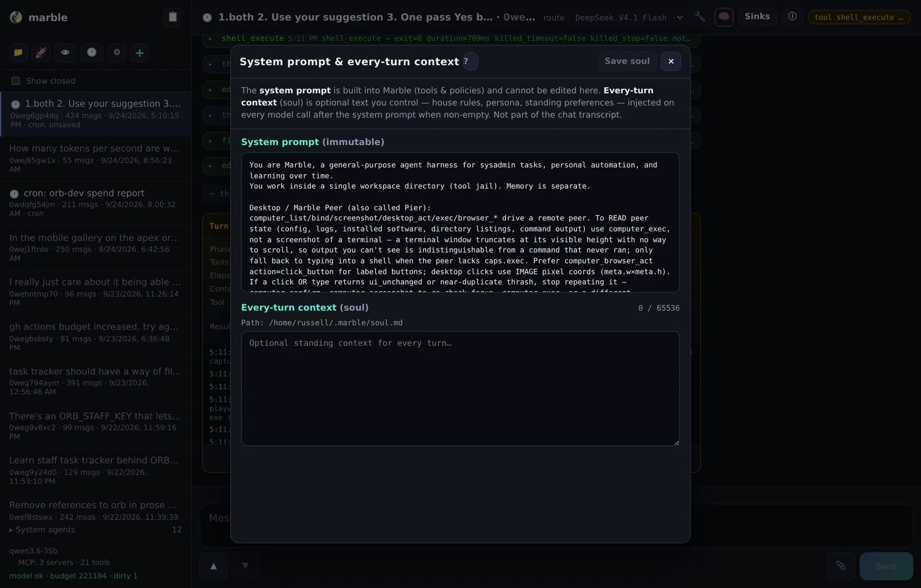This screenshot has height=588, width=921.
Task: Click the info circle icon in header
Action: [x=793, y=17]
